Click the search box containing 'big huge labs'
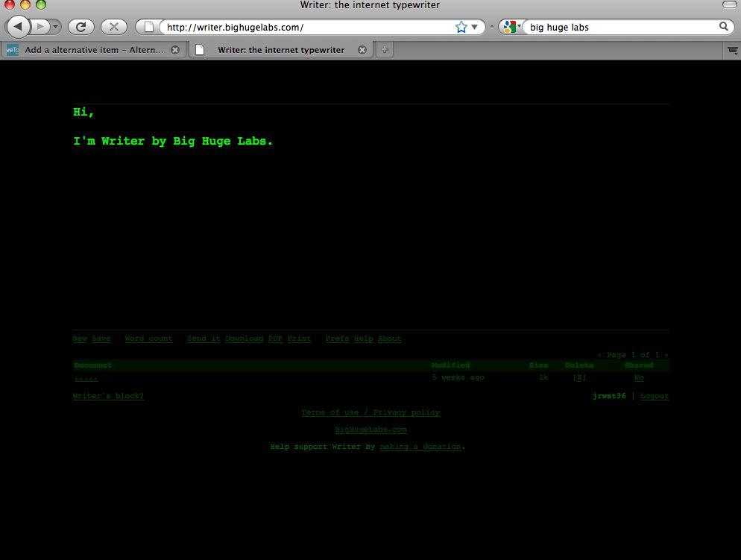 [x=622, y=27]
